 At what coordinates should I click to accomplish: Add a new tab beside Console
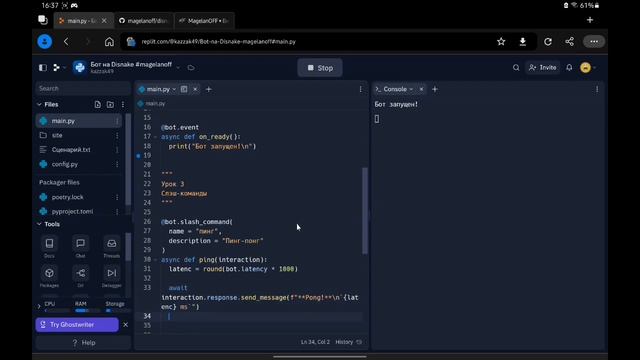pyautogui.click(x=435, y=89)
